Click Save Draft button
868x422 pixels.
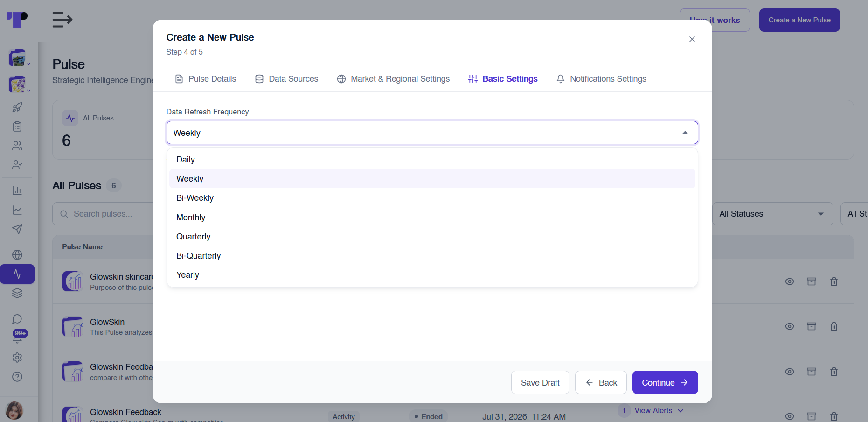pyautogui.click(x=540, y=382)
